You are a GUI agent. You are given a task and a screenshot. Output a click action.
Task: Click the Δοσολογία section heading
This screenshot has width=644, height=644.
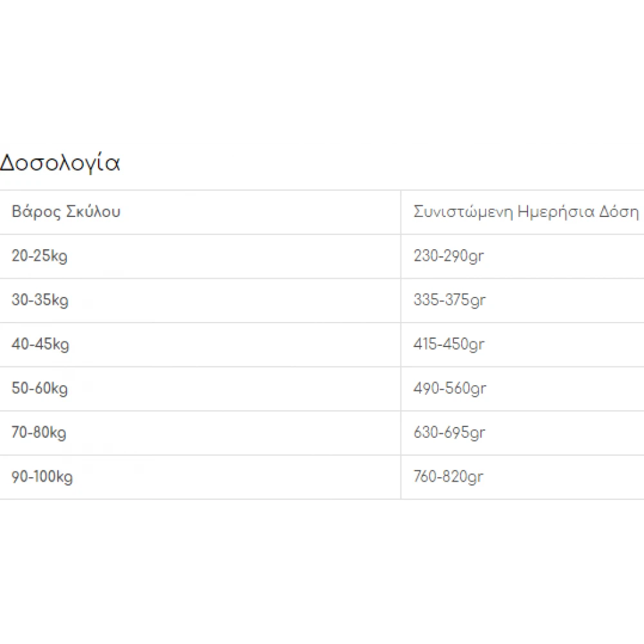[60, 164]
